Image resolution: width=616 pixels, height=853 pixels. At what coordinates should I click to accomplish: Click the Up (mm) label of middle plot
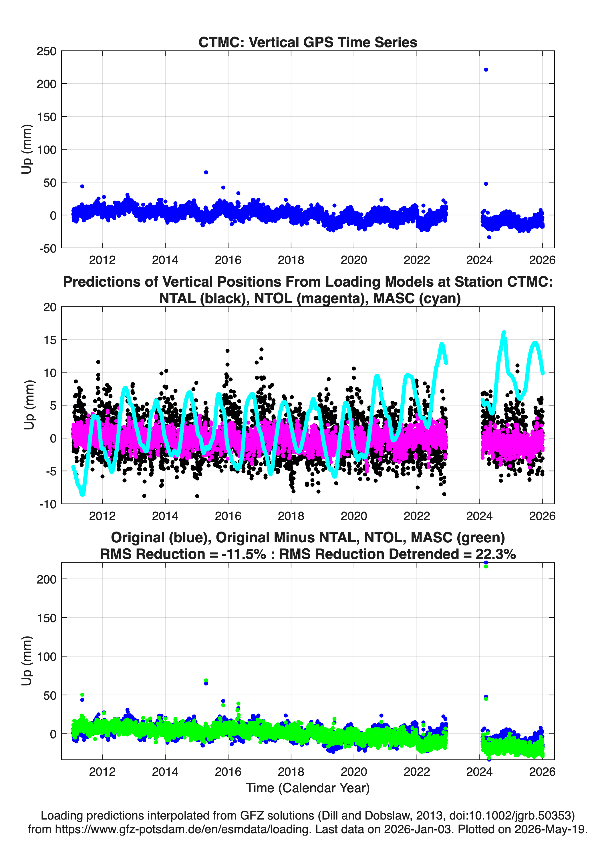[29, 405]
